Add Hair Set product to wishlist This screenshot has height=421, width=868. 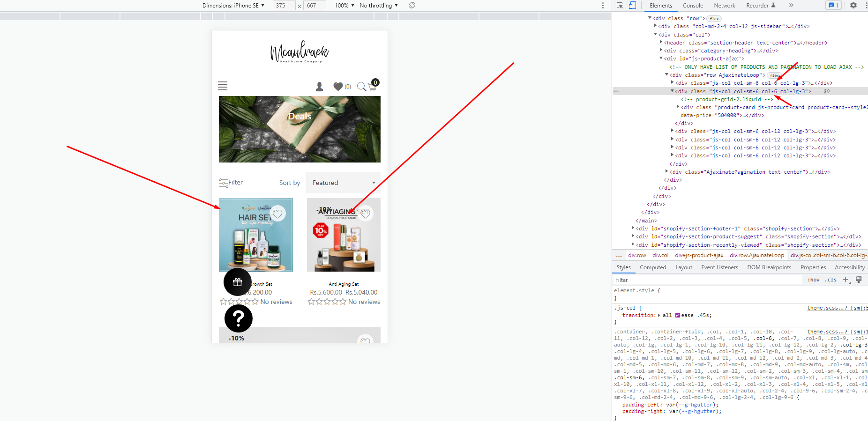pyautogui.click(x=278, y=214)
